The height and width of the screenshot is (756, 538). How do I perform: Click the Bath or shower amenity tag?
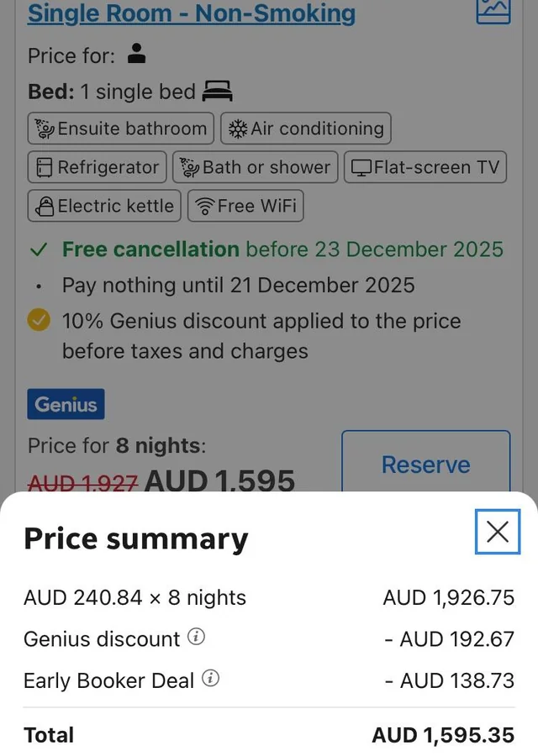(x=256, y=167)
